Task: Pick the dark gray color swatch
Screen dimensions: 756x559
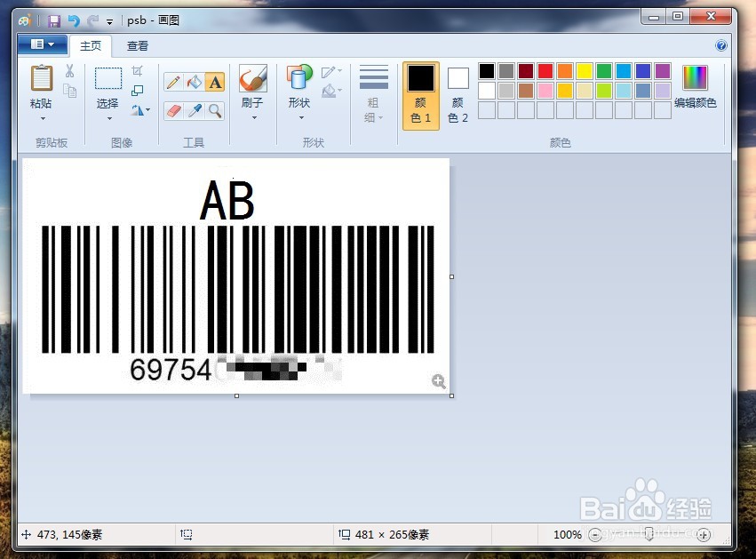Action: pyautogui.click(x=506, y=71)
